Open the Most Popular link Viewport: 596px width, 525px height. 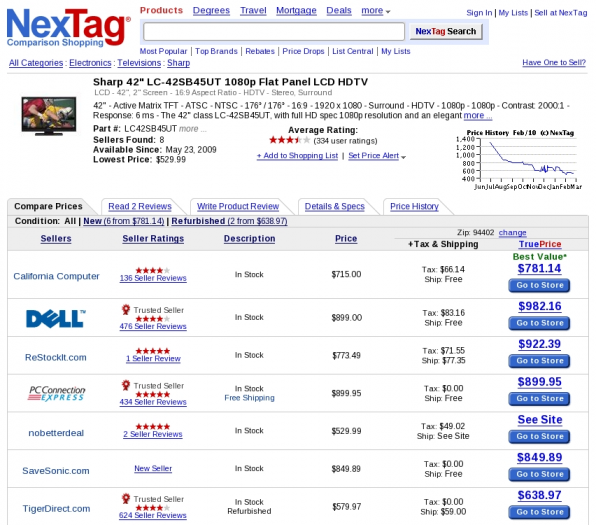[x=163, y=51]
